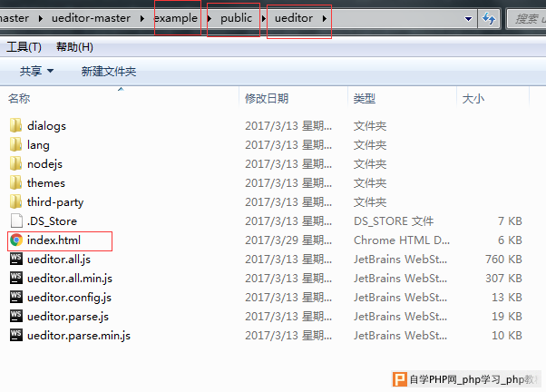Click the ueditor breadcrumb segment
This screenshot has height=392, width=546.
294,18
